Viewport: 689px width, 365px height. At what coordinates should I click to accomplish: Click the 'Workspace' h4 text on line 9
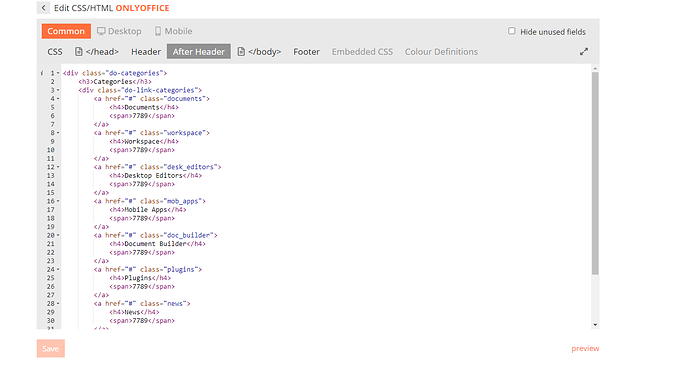point(142,141)
